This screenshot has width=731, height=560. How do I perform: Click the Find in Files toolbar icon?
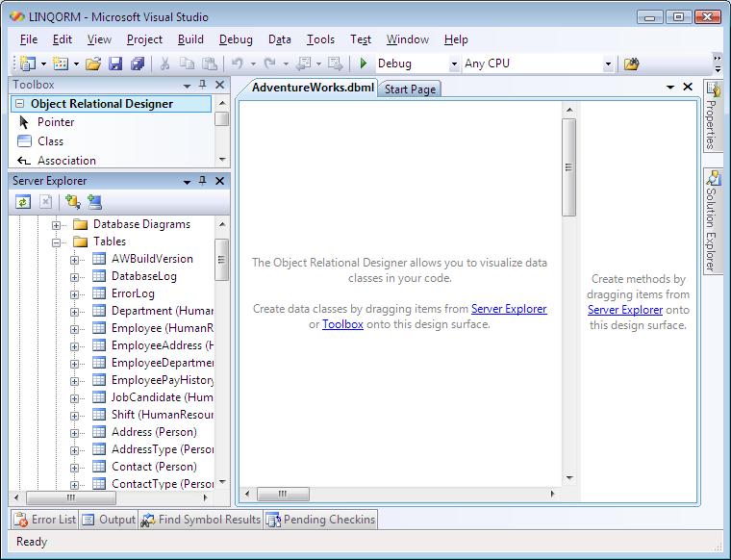pyautogui.click(x=631, y=64)
